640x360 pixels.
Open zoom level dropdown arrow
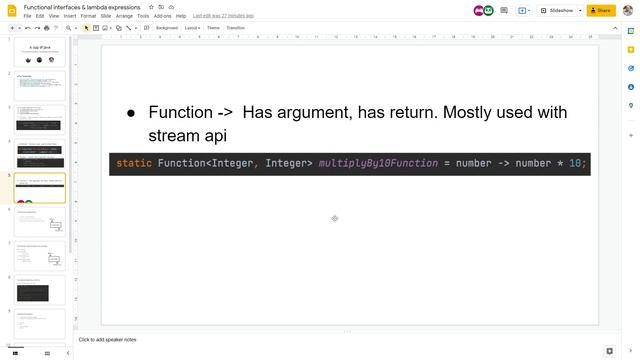coord(76,28)
